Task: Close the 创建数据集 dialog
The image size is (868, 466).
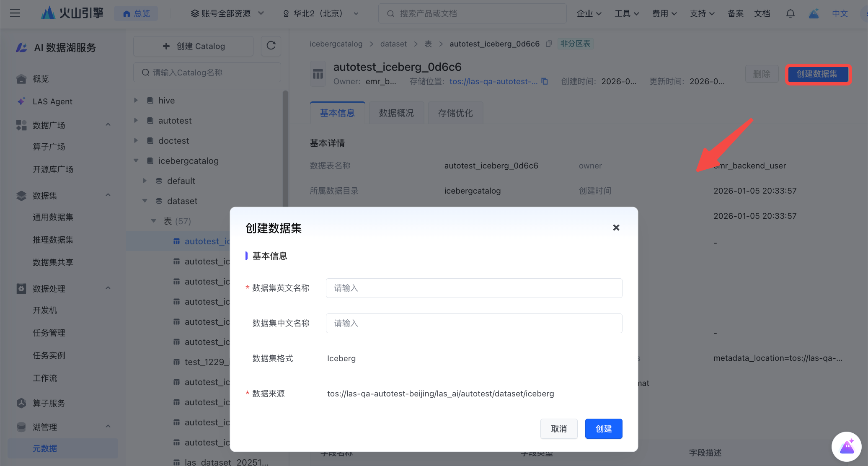Action: tap(616, 228)
